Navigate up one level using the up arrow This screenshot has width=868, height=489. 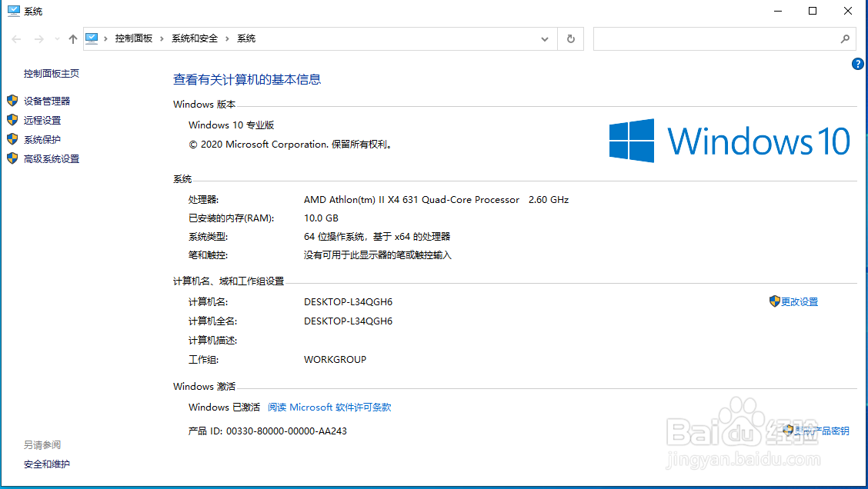72,38
